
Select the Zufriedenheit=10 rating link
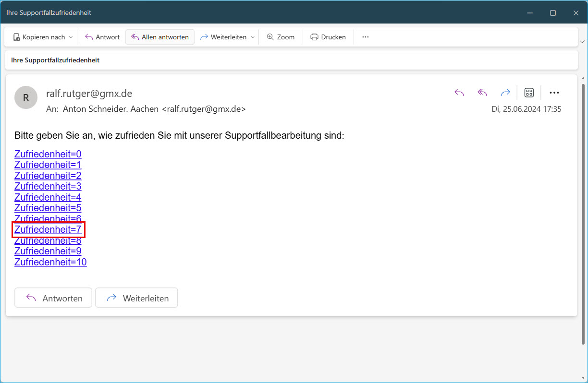tap(50, 262)
